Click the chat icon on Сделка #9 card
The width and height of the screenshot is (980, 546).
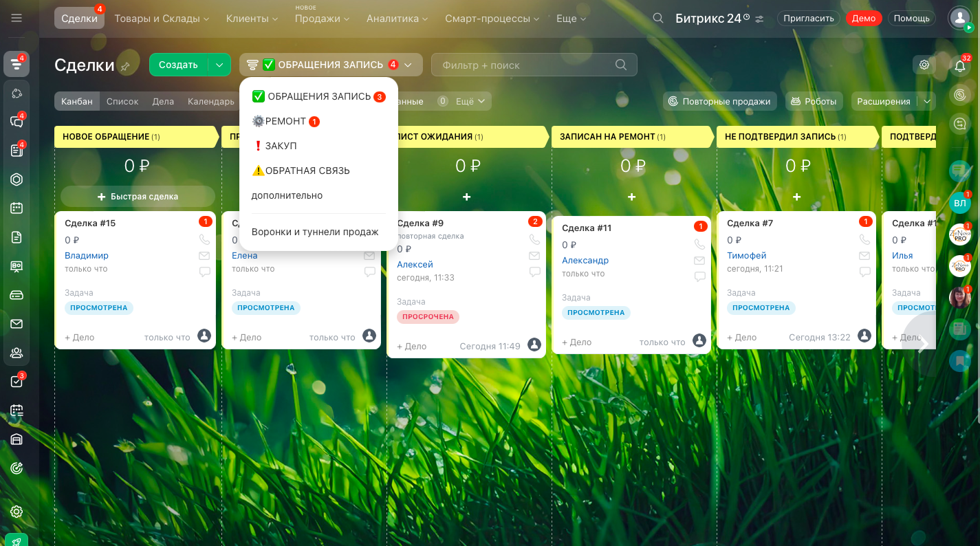534,272
